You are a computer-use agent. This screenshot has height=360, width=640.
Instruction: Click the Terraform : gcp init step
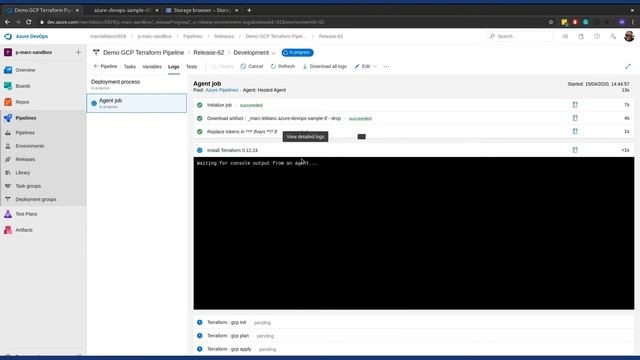click(x=413, y=322)
